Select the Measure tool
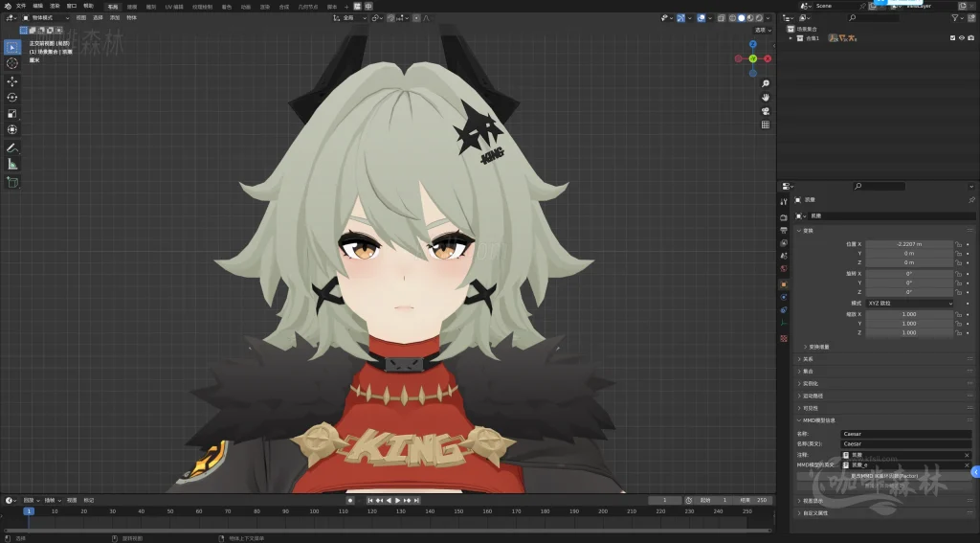This screenshot has height=543, width=980. coord(11,164)
